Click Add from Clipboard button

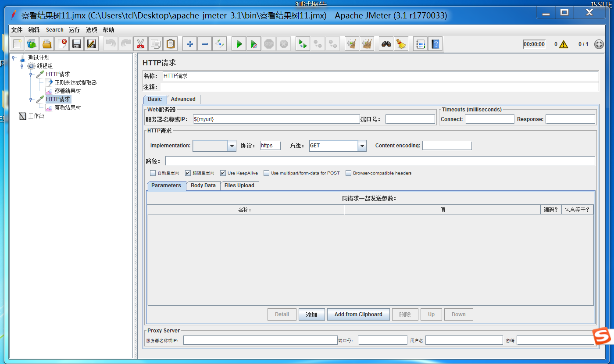coord(358,314)
